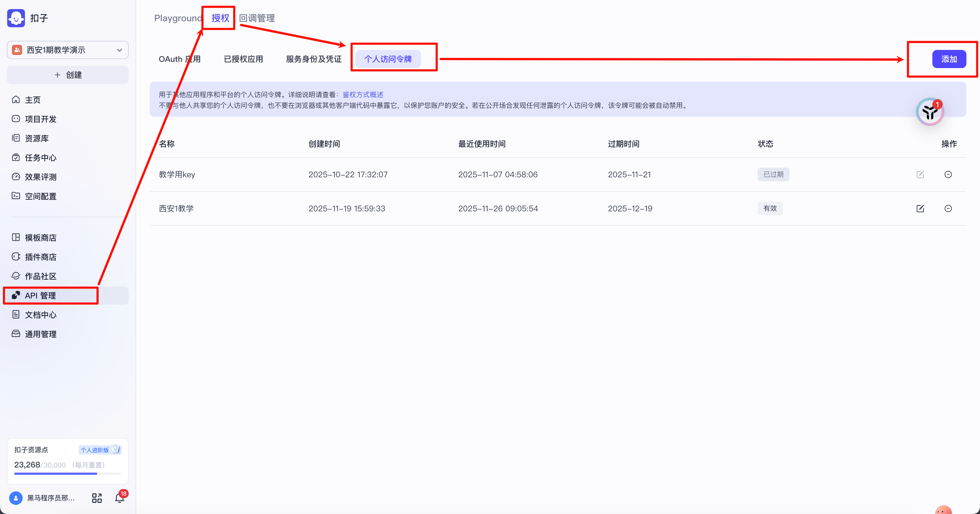Delete the 教学用key token
The width and height of the screenshot is (980, 514).
click(948, 175)
